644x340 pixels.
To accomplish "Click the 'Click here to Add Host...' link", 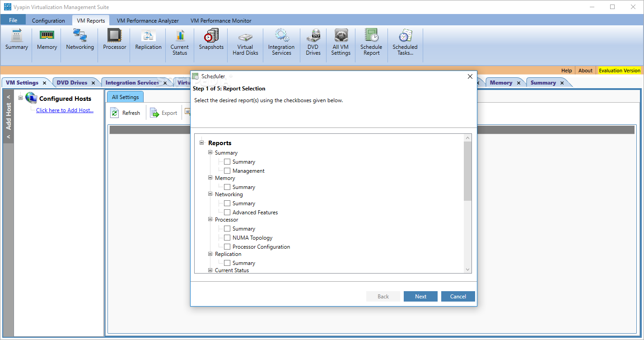I will point(65,110).
